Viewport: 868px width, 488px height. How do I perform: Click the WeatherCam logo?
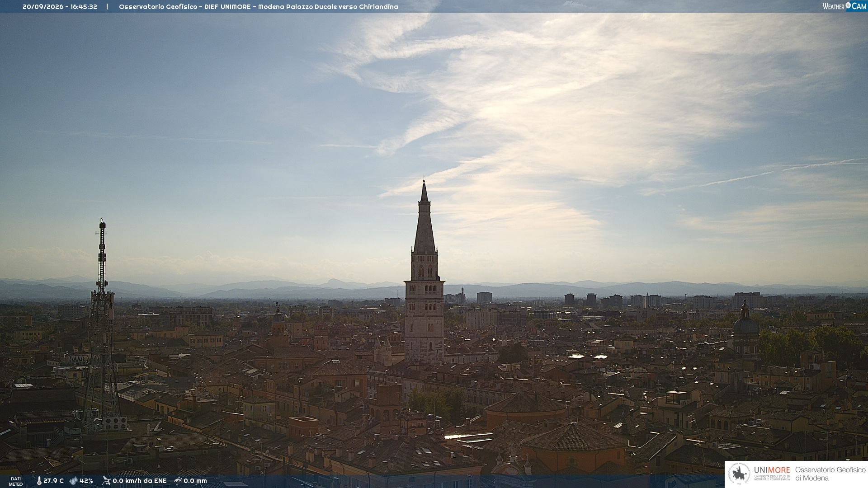[x=844, y=6]
